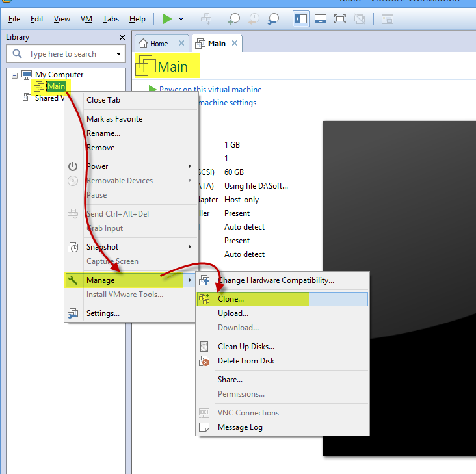Viewport: 476px width, 474px height.
Task: Switch to the Home tab
Action: pos(159,44)
